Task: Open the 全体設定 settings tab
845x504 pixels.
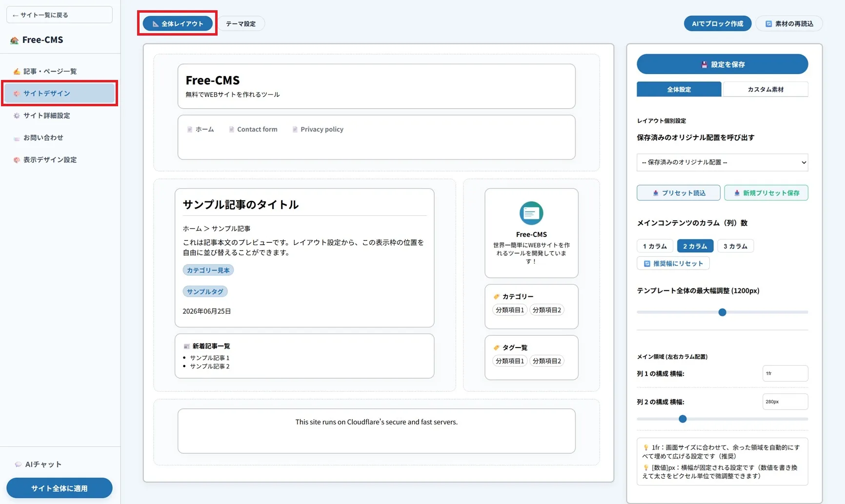Action: click(679, 89)
